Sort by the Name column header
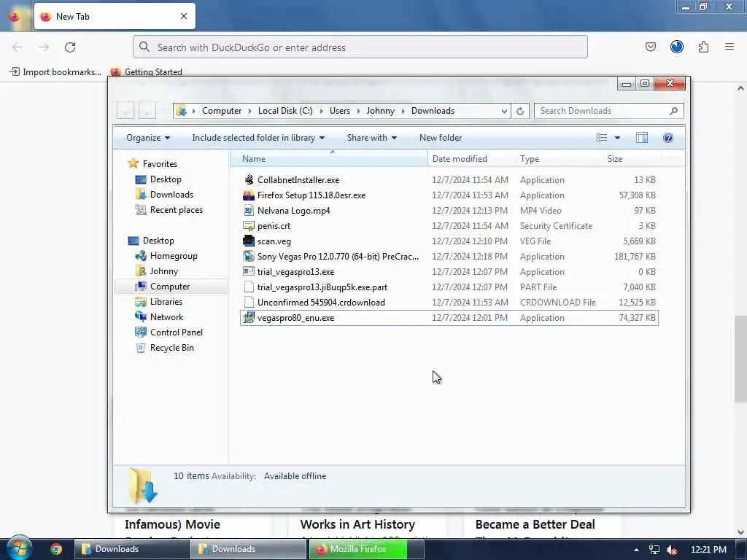Viewport: 747px width, 560px height. click(329, 158)
